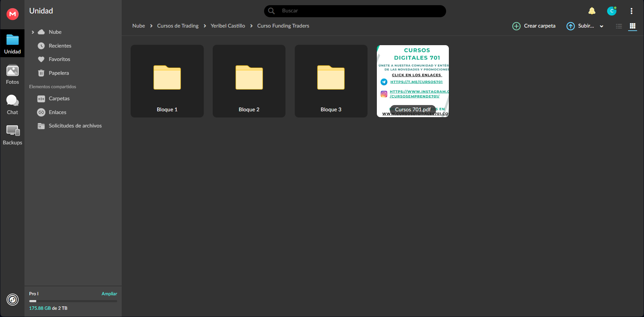The width and height of the screenshot is (644, 317).
Task: Switch to list view
Action: click(x=619, y=26)
